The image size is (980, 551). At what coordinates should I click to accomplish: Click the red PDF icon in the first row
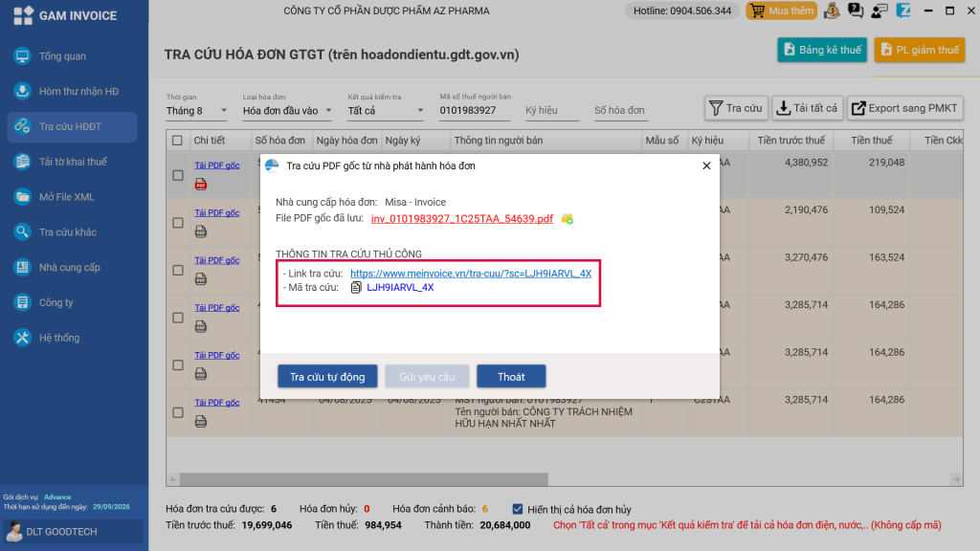click(x=201, y=185)
